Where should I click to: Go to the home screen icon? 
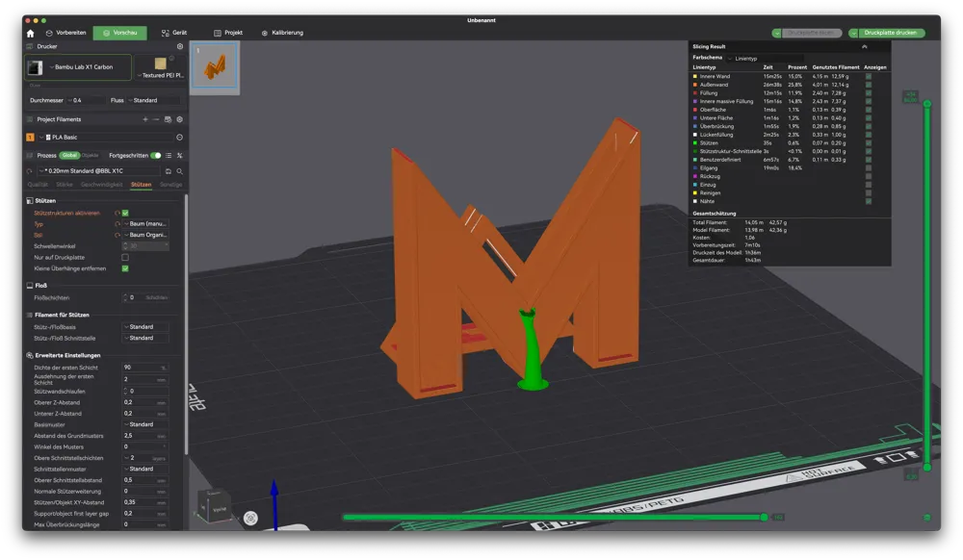(30, 33)
